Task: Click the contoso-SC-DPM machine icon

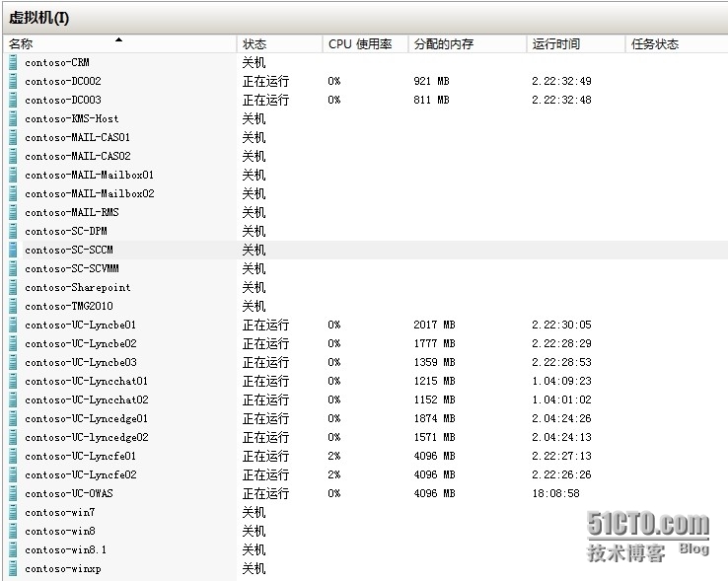Action: [x=13, y=231]
